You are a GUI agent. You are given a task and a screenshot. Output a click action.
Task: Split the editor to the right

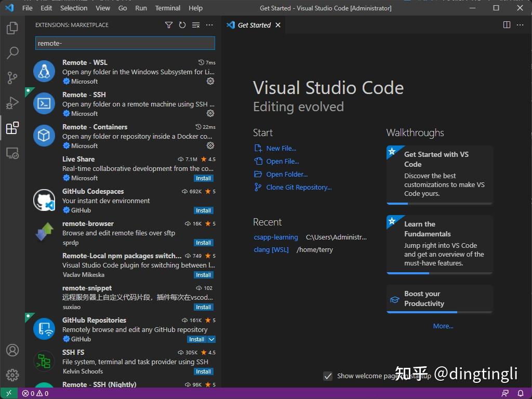(x=507, y=25)
